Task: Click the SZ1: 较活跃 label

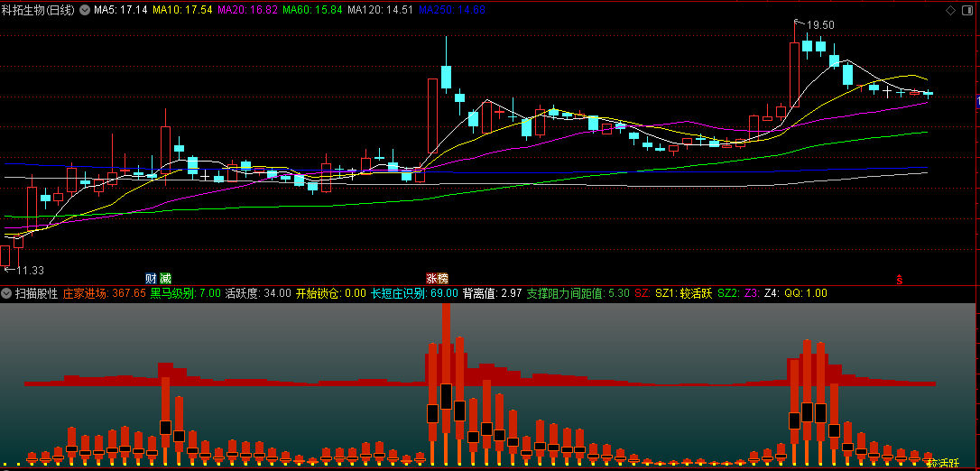Action: click(684, 293)
